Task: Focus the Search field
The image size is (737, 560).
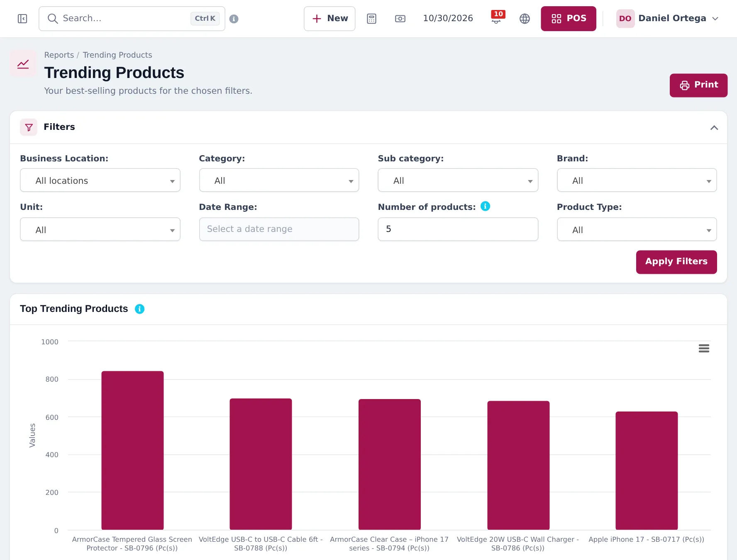Action: coord(132,19)
